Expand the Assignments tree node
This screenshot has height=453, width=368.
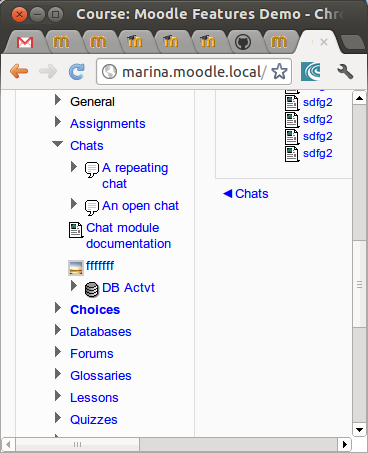click(x=58, y=122)
